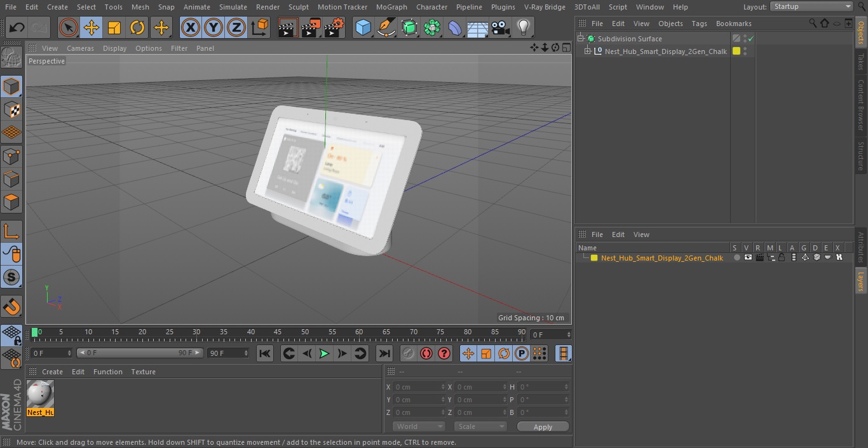The image size is (868, 448).
Task: Open the MoGraph menu
Action: pos(391,7)
